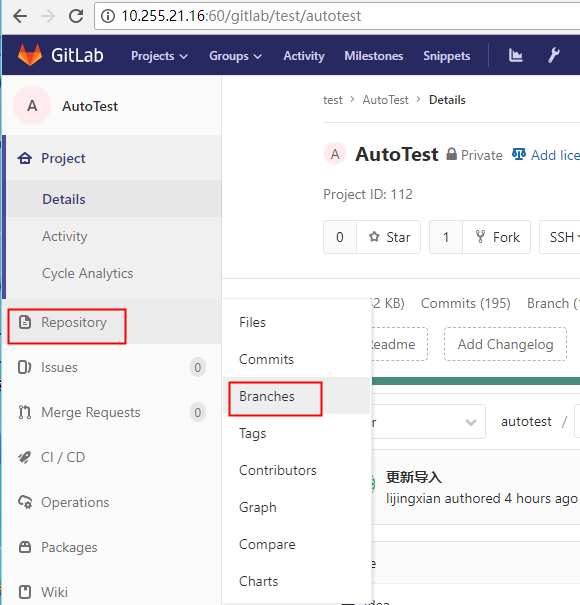Screen dimensions: 580x605
Task: Click the star icon on Star button
Action: pyautogui.click(x=374, y=237)
